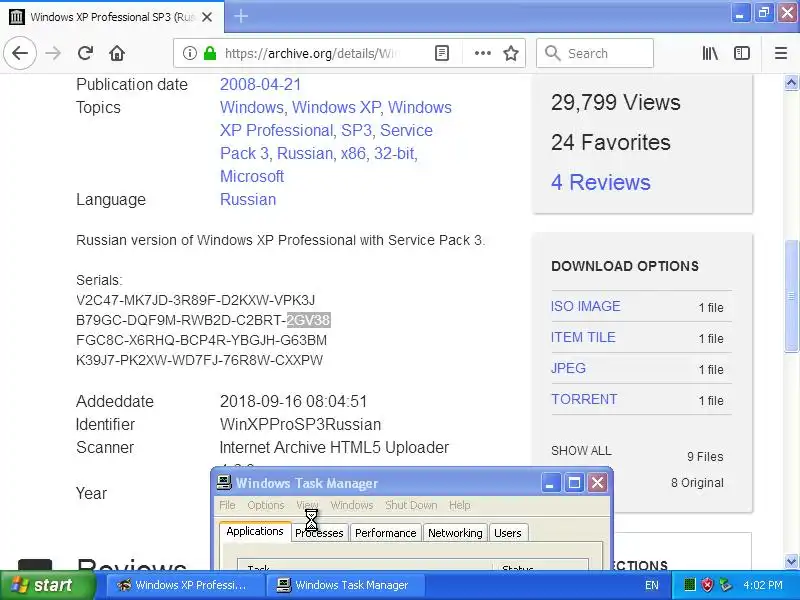Open the JPEG download option
Viewport: 800px width, 600px height.
coord(568,368)
